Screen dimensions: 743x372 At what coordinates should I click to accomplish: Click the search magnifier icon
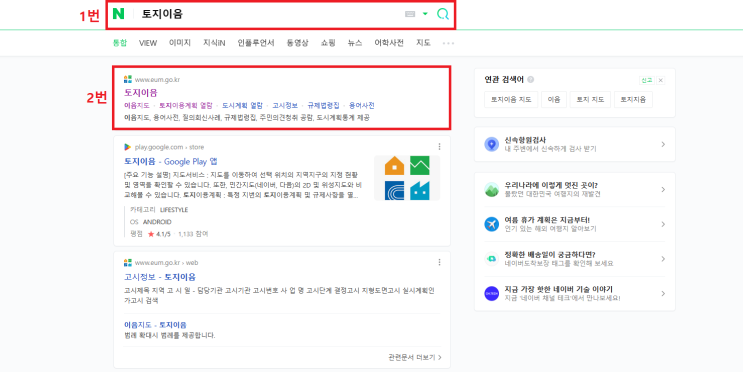[443, 14]
